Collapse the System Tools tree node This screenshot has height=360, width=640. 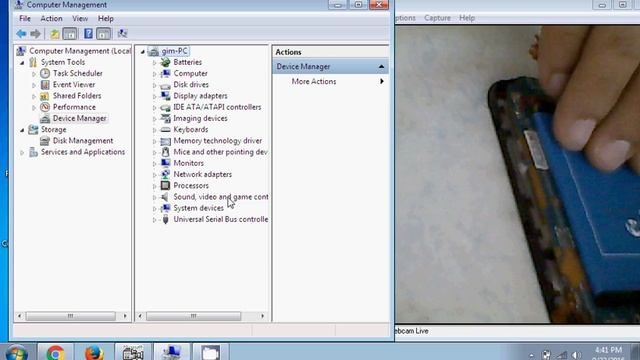(x=22, y=63)
